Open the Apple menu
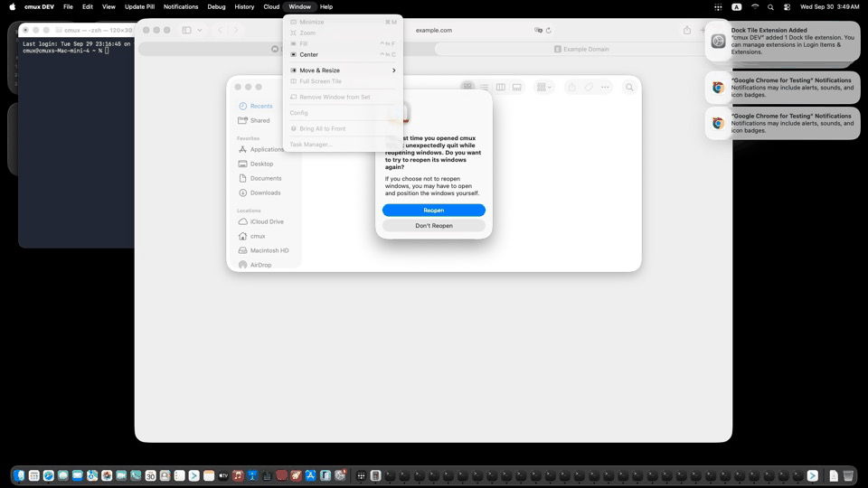 pyautogui.click(x=12, y=6)
